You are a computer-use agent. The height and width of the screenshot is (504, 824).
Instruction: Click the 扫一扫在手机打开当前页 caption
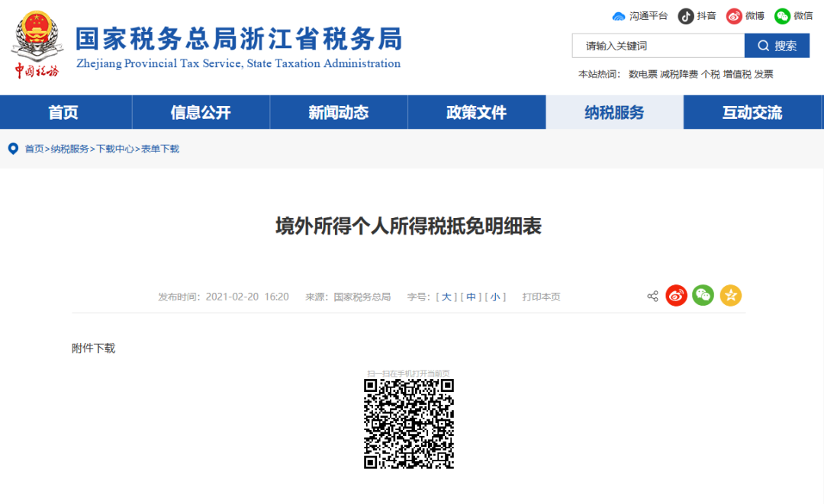[x=408, y=374]
